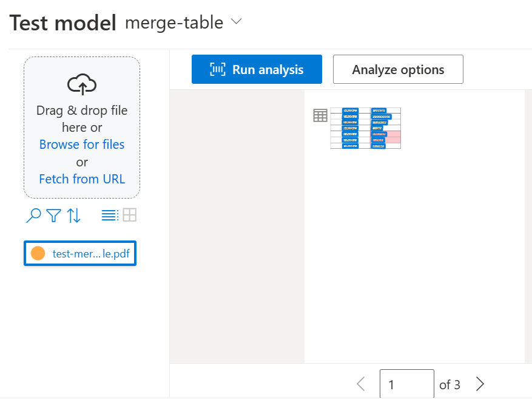Go to the next page with the right chevron
Screen dimensions: 532x402
[480, 384]
